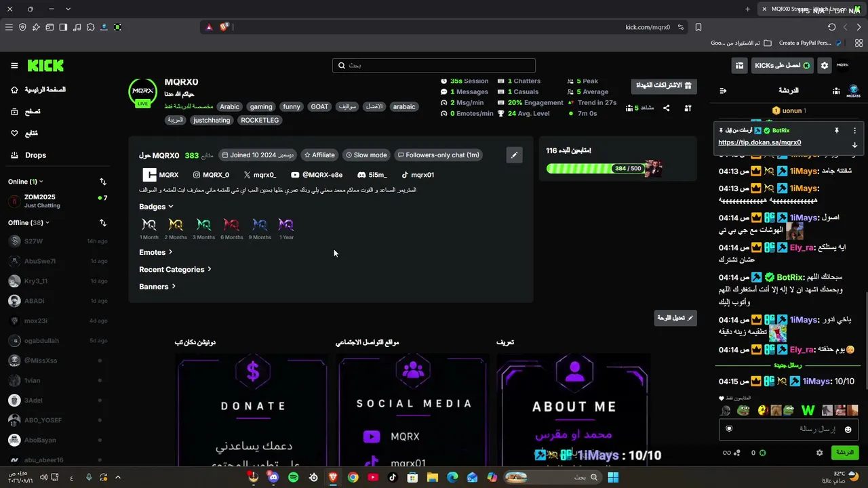The width and height of the screenshot is (868, 488).
Task: Open the Kick settings gear in header
Action: click(825, 66)
